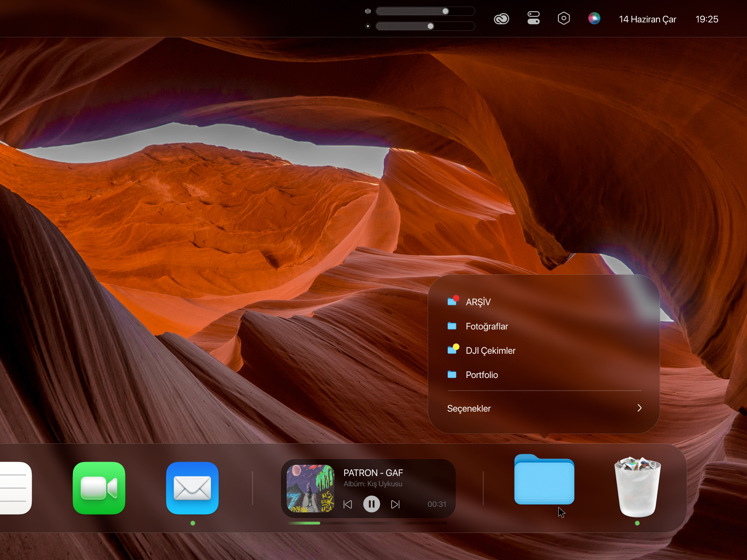Open Control Center toggles icon
This screenshot has width=747, height=560.
[x=534, y=18]
